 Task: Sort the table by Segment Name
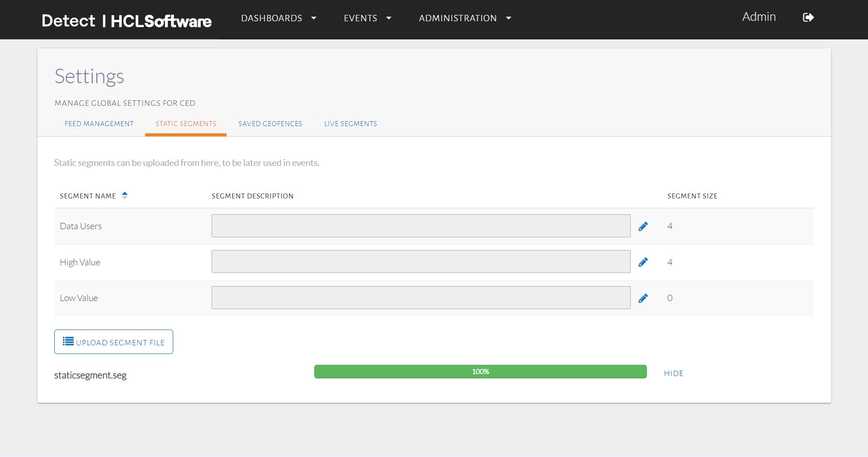point(124,195)
